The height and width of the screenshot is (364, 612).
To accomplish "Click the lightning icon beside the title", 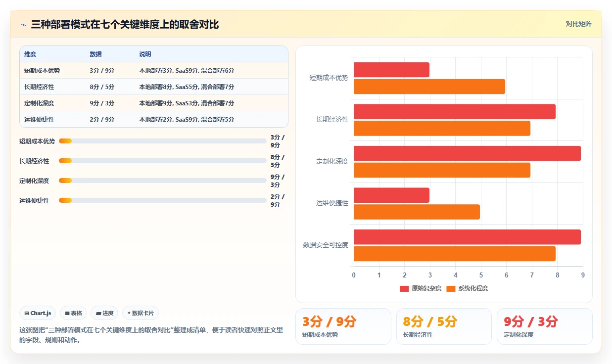I will 24,24.
